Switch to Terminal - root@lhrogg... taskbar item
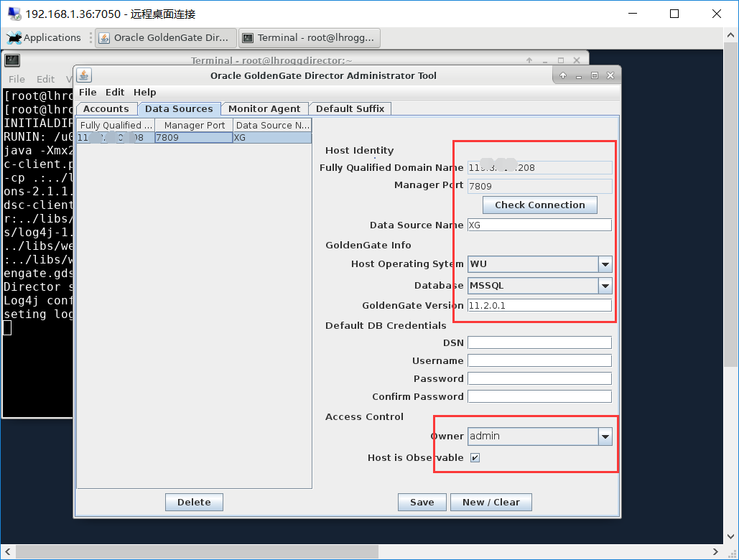The height and width of the screenshot is (560, 739). [x=309, y=37]
